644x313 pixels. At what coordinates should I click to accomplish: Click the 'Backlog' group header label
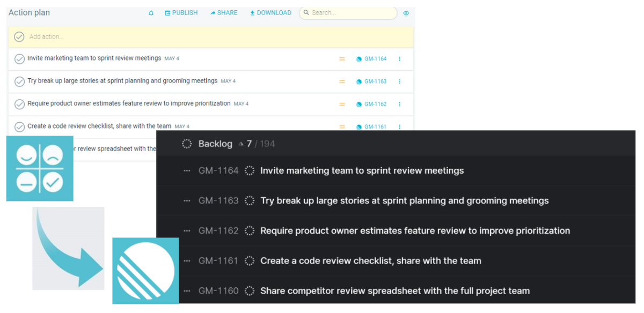[x=215, y=144]
